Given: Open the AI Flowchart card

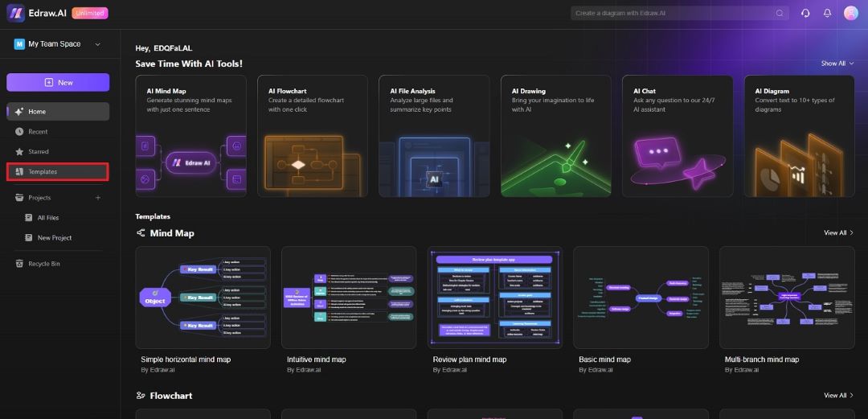Looking at the screenshot, I should (x=313, y=136).
